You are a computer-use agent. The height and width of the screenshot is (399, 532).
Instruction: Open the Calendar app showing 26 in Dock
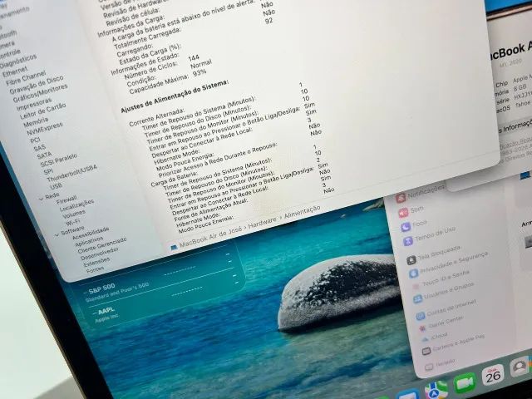(x=493, y=375)
